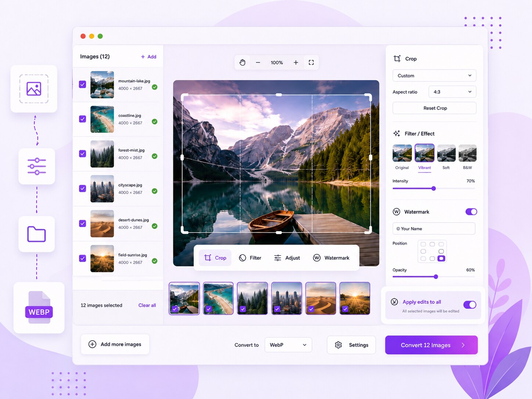
Task: Switch to the Crop tool tab
Action: tap(215, 258)
